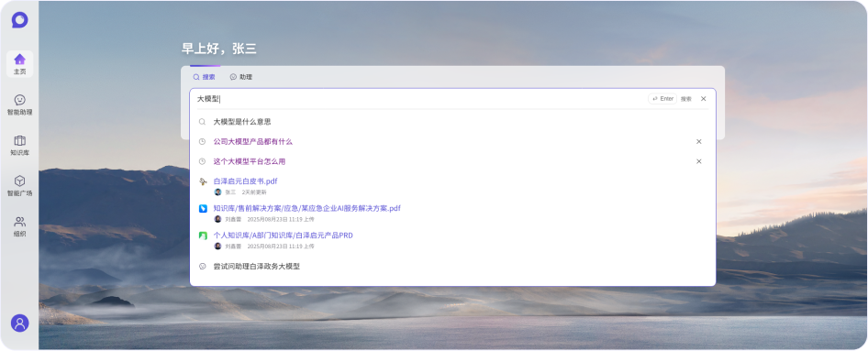This screenshot has width=868, height=351.
Task: Click the Enter shortcut button
Action: pos(662,99)
